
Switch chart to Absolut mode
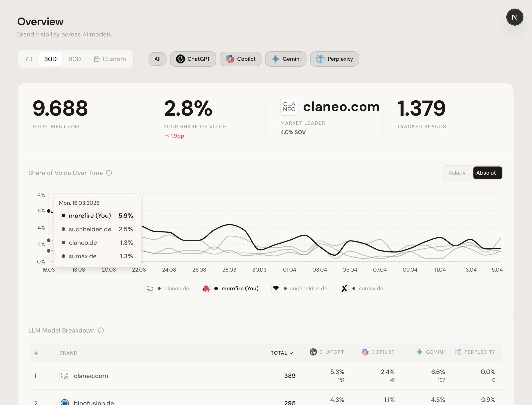click(487, 173)
